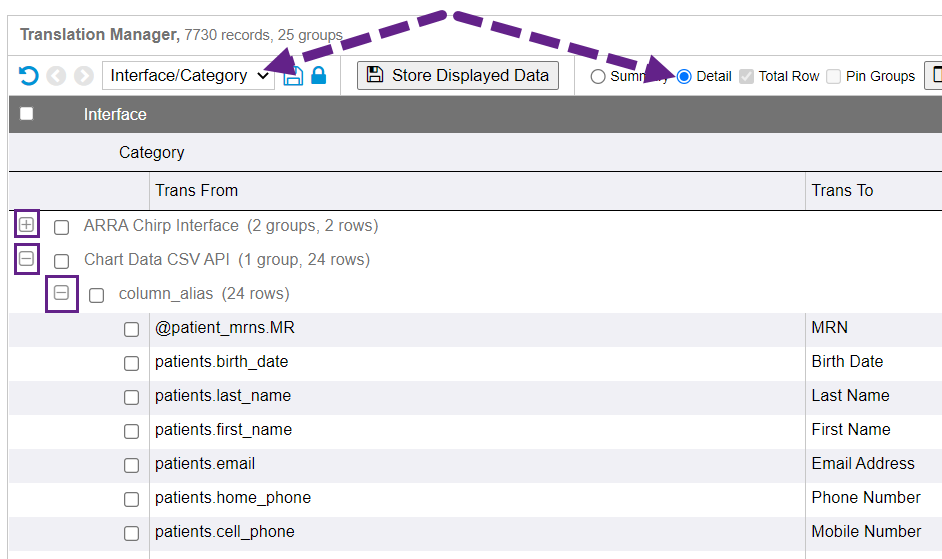Image resolution: width=942 pixels, height=559 pixels.
Task: Open the Interface/Category grouping dropdown
Action: click(x=188, y=76)
